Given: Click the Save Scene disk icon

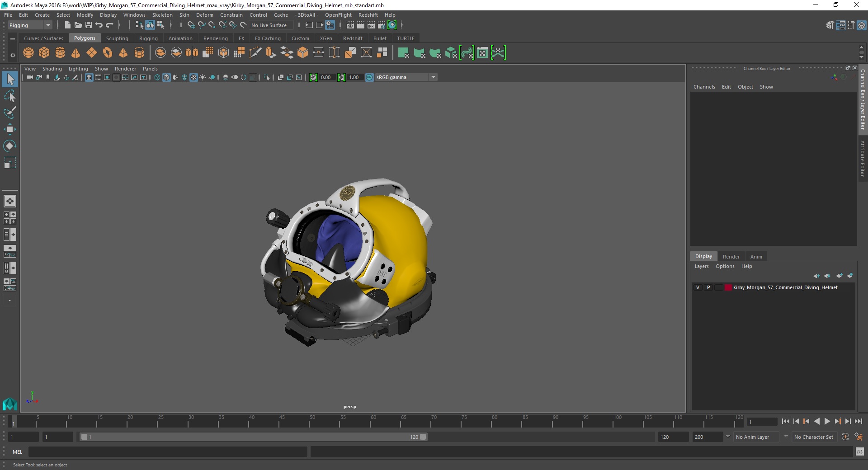Looking at the screenshot, I should (89, 25).
